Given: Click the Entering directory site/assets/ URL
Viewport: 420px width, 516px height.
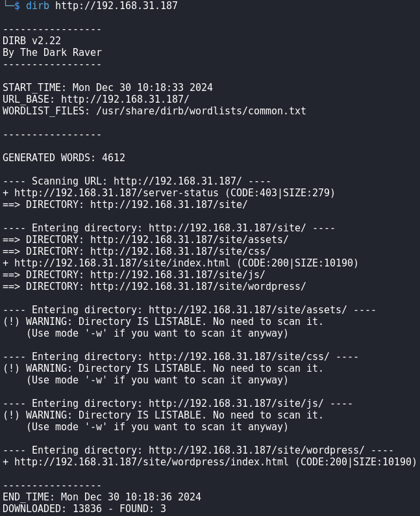Looking at the screenshot, I should point(248,310).
